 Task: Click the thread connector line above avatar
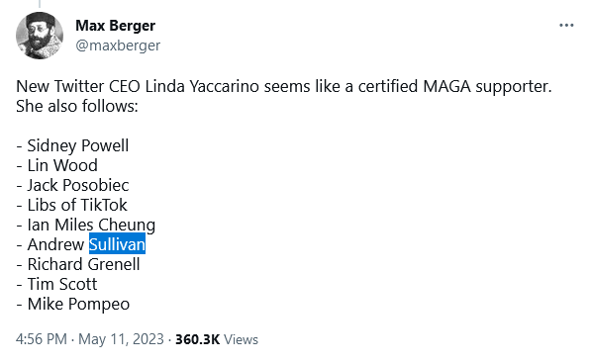point(40,4)
